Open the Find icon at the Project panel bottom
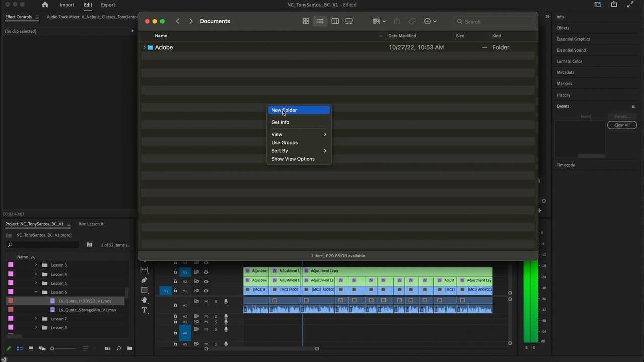Viewport: 644px width, 362px height. pyautogui.click(x=118, y=348)
